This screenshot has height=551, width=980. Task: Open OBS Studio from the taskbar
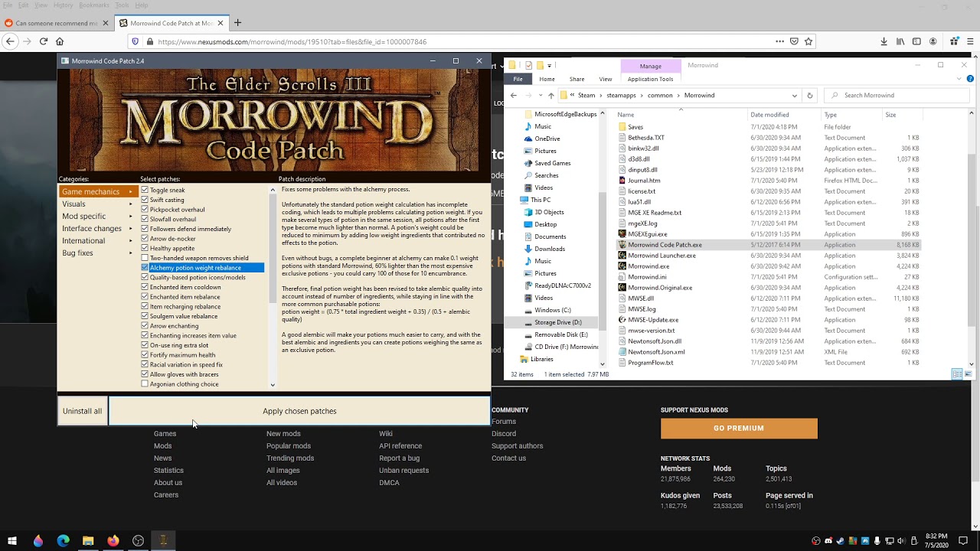point(138,541)
